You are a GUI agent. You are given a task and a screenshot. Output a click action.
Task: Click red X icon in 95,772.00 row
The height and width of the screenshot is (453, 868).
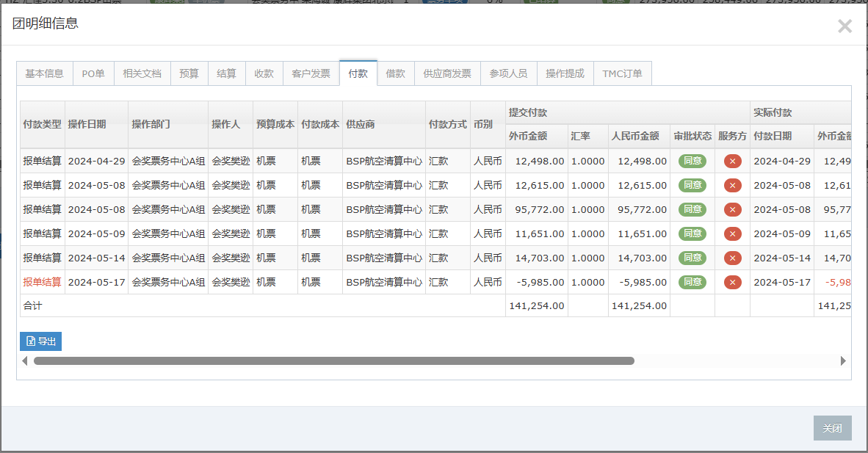point(732,210)
